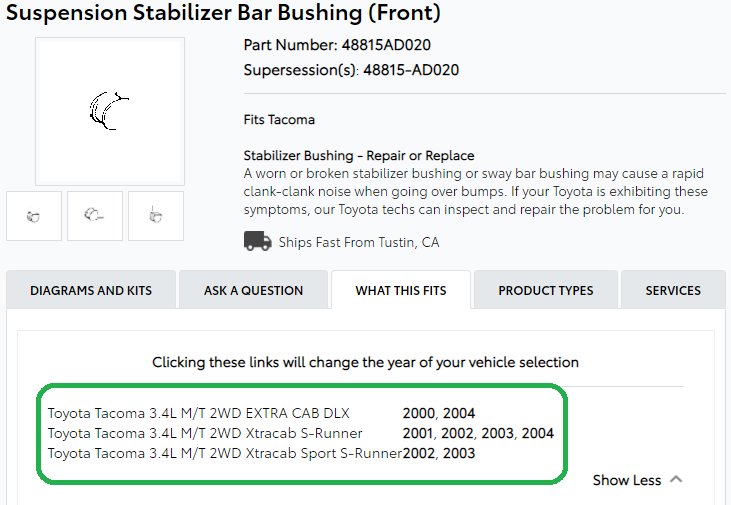The height and width of the screenshot is (505, 731).
Task: Collapse list with Show Less chevron
Action: pyautogui.click(x=676, y=479)
